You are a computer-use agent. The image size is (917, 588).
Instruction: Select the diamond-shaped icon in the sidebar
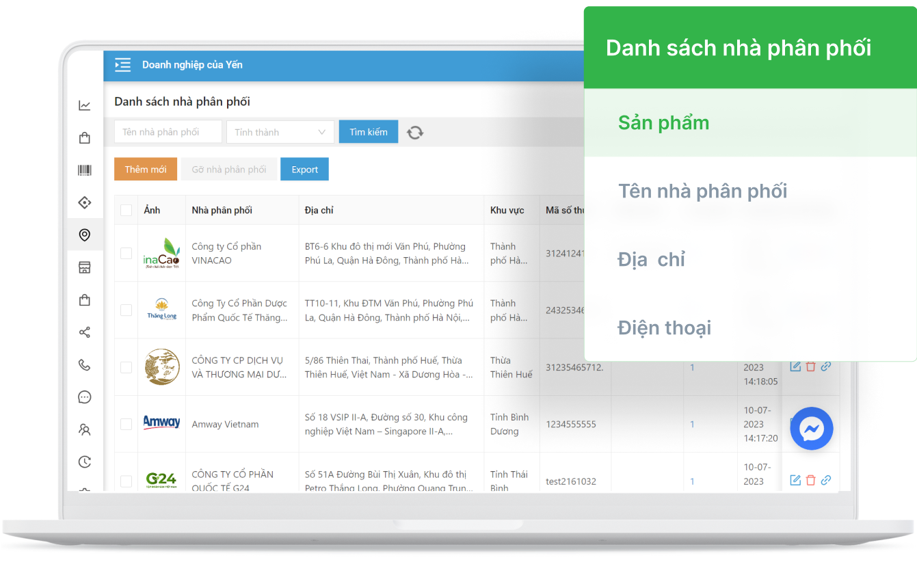pyautogui.click(x=85, y=202)
